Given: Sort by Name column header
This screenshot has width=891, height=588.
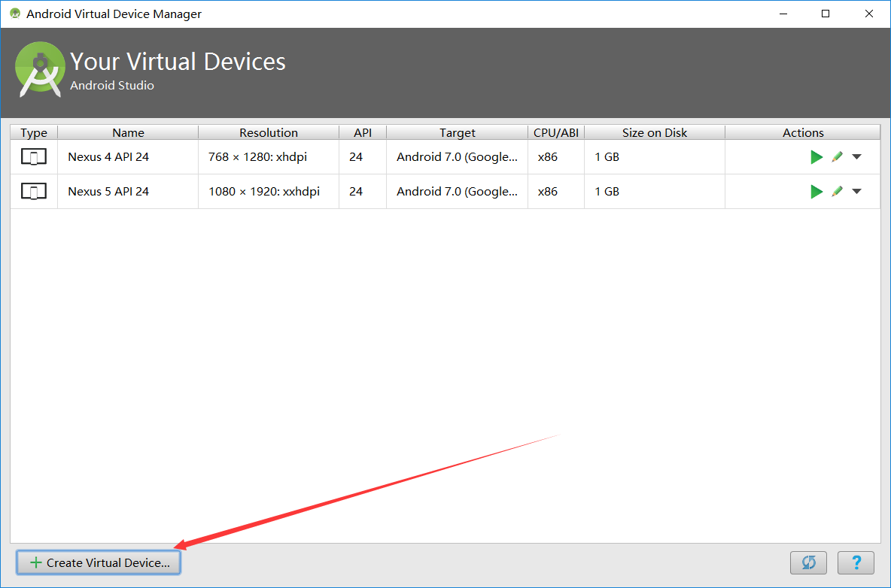Looking at the screenshot, I should click(128, 132).
